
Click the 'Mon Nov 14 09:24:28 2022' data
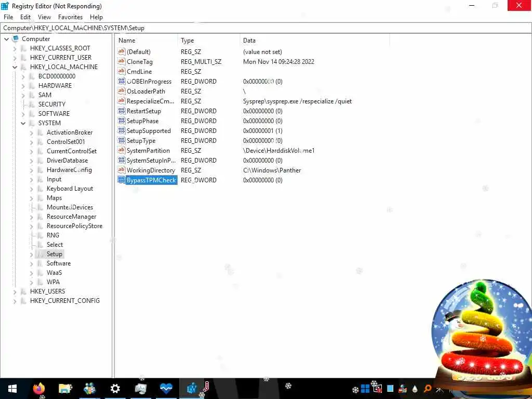[278, 62]
